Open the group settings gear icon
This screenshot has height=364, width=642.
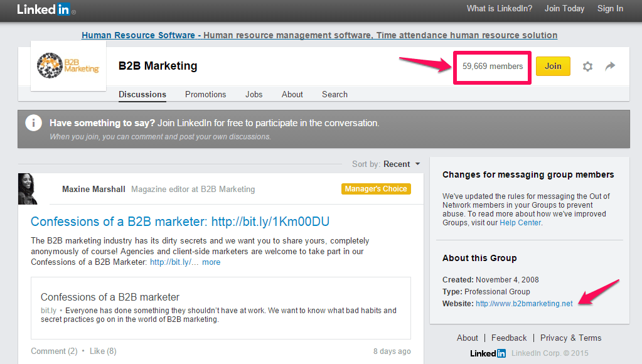(x=587, y=67)
